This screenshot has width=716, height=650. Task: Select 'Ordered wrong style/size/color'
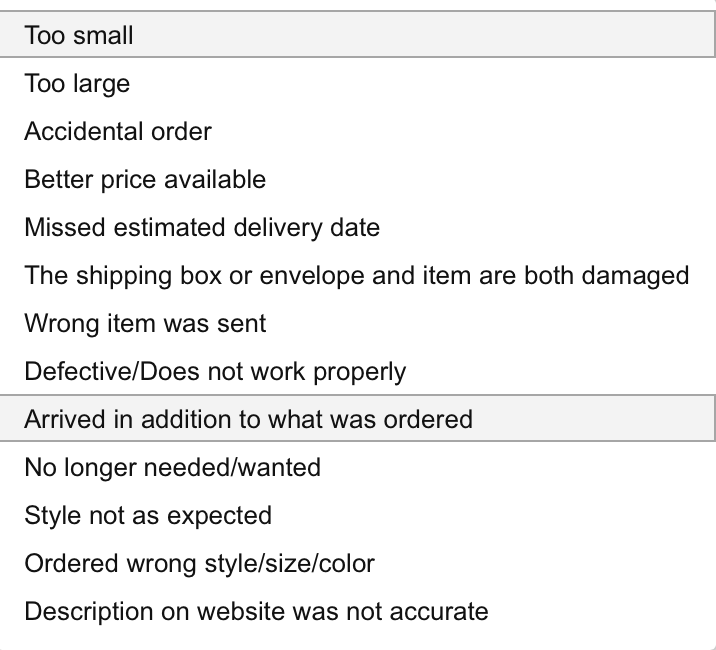click(x=199, y=563)
